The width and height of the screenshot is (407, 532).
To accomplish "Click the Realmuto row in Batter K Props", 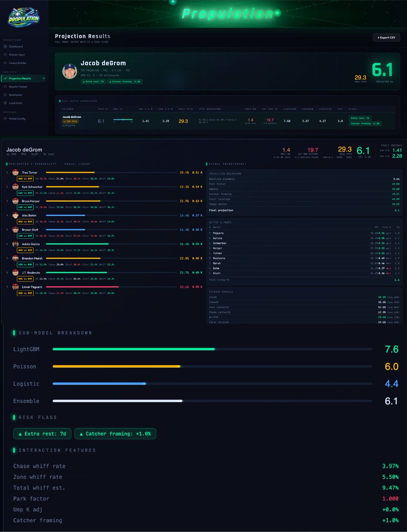I will tap(304, 258).
